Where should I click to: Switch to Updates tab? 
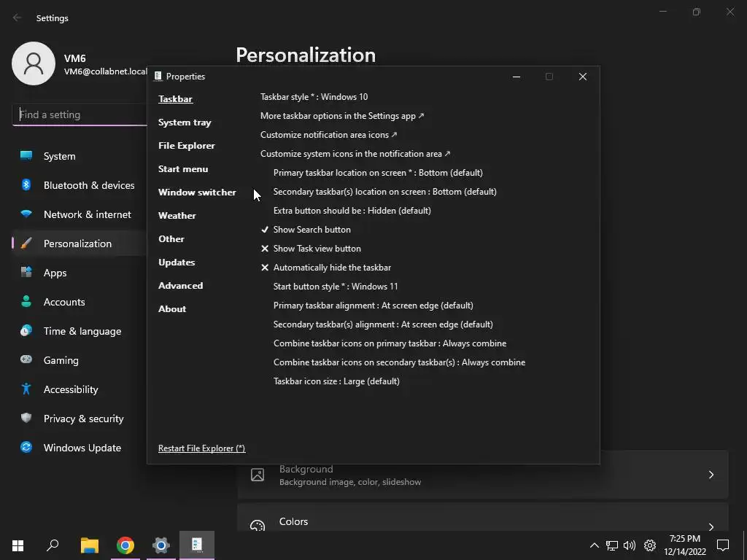[x=177, y=262]
